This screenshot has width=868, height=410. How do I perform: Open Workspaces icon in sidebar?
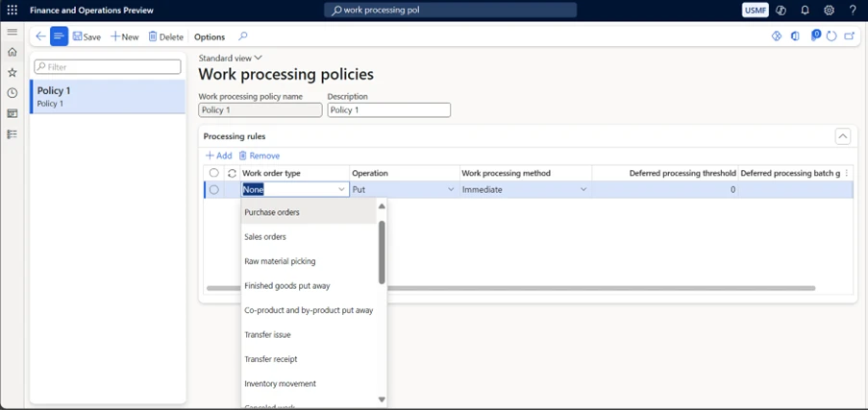tap(12, 113)
